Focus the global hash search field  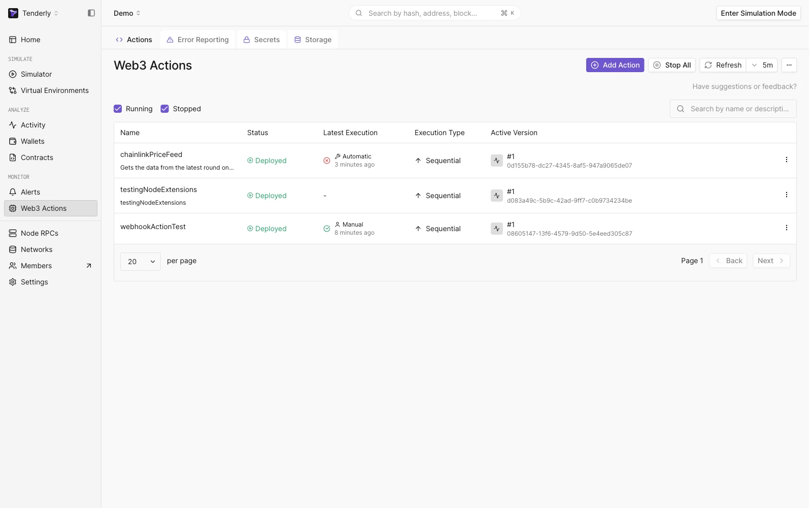tap(435, 13)
